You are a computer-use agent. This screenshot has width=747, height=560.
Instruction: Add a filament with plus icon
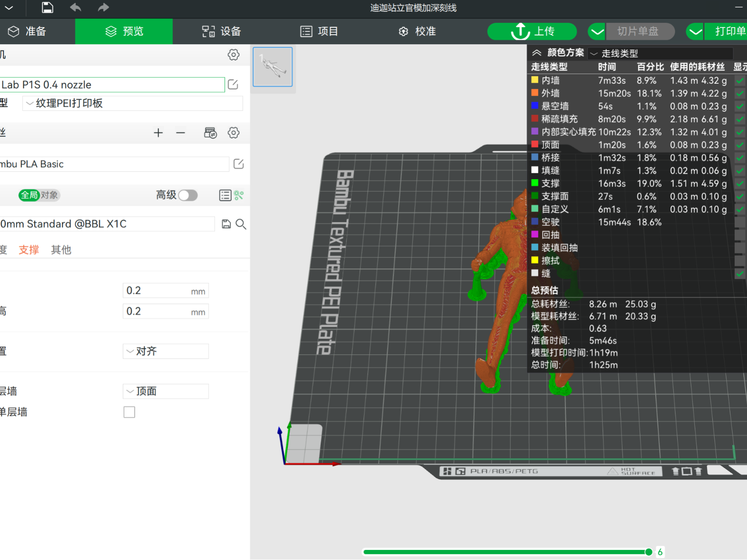(x=158, y=133)
